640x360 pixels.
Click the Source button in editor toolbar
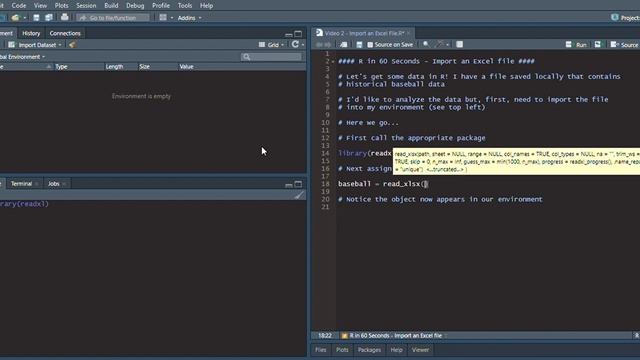pyautogui.click(x=624, y=45)
